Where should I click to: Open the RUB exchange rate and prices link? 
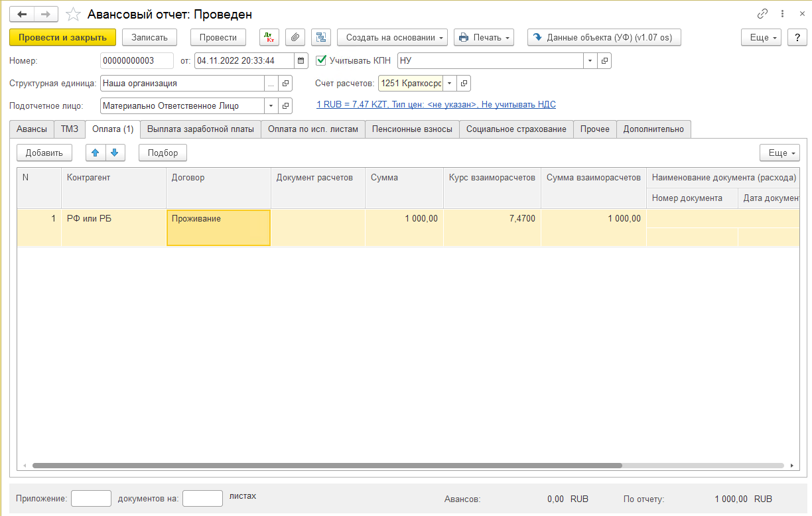436,104
